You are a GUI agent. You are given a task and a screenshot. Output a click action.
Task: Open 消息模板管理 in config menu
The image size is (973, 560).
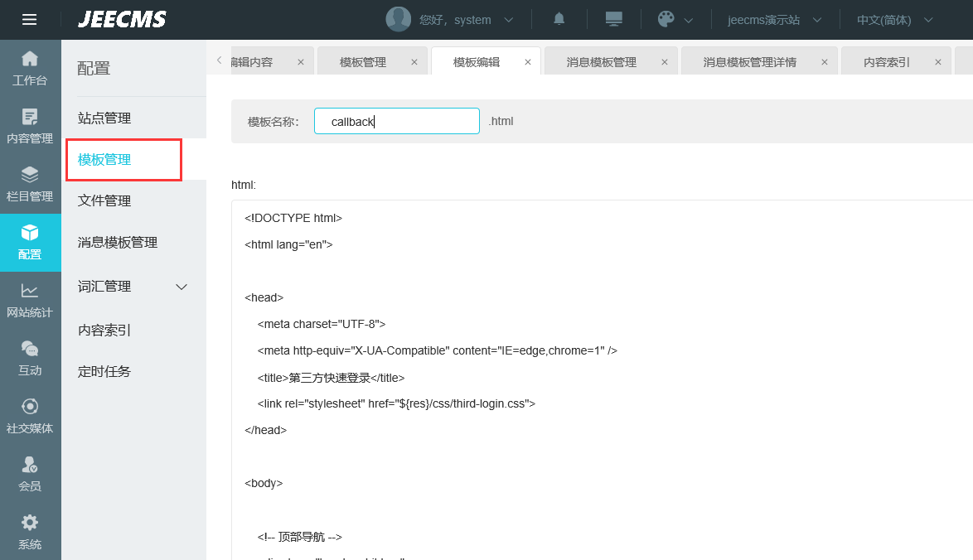118,242
